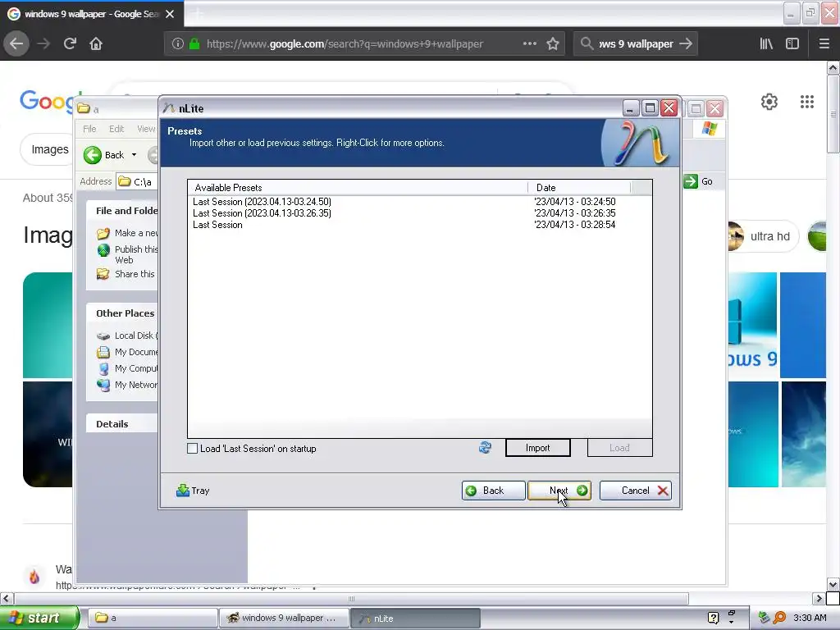Enable Load 'Last Session' on startup
The height and width of the screenshot is (630, 840).
pyautogui.click(x=192, y=449)
